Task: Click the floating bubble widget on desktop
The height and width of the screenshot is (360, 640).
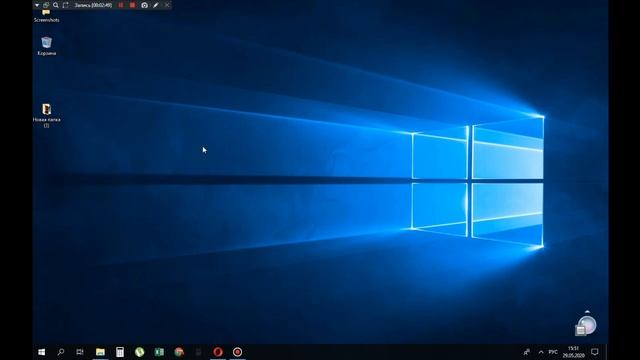Action: point(586,326)
